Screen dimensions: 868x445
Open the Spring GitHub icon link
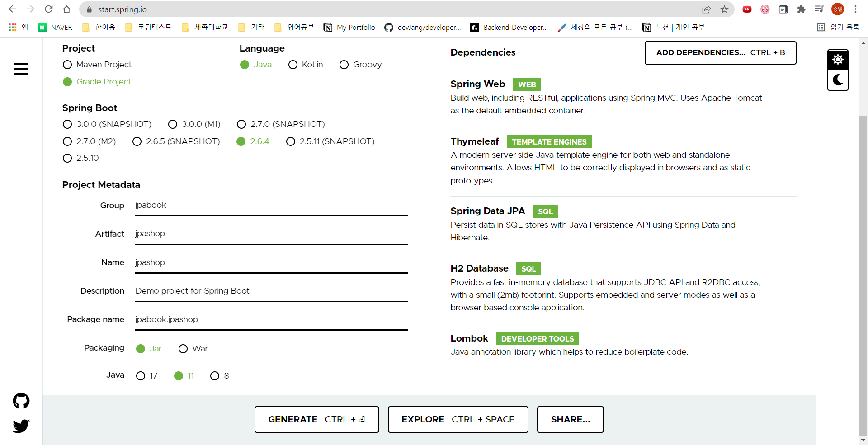21,401
